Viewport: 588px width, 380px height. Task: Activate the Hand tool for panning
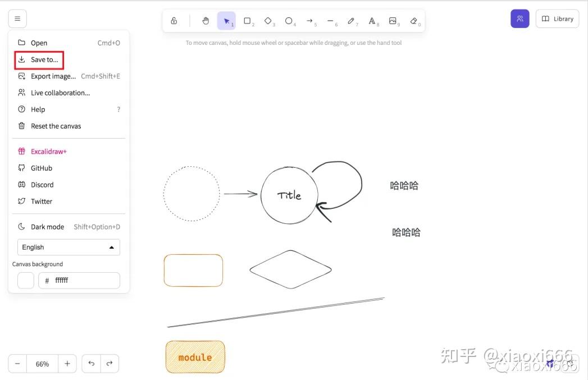(x=206, y=20)
